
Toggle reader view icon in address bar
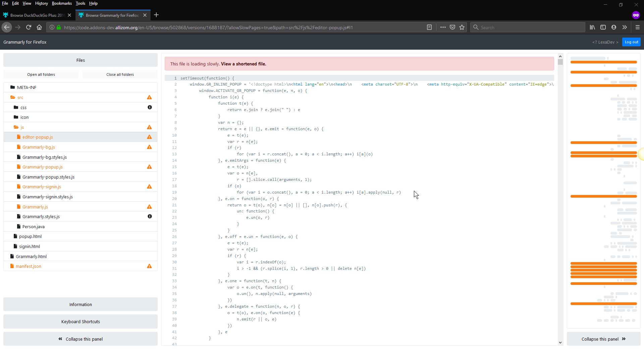tap(429, 28)
